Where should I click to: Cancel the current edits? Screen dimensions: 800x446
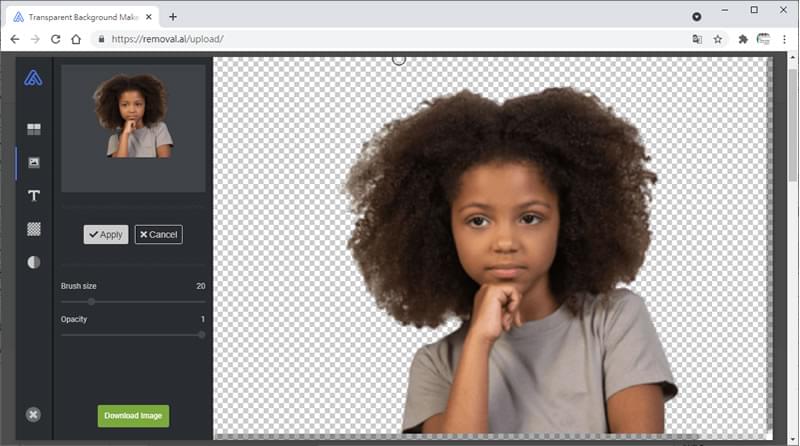[x=158, y=235]
